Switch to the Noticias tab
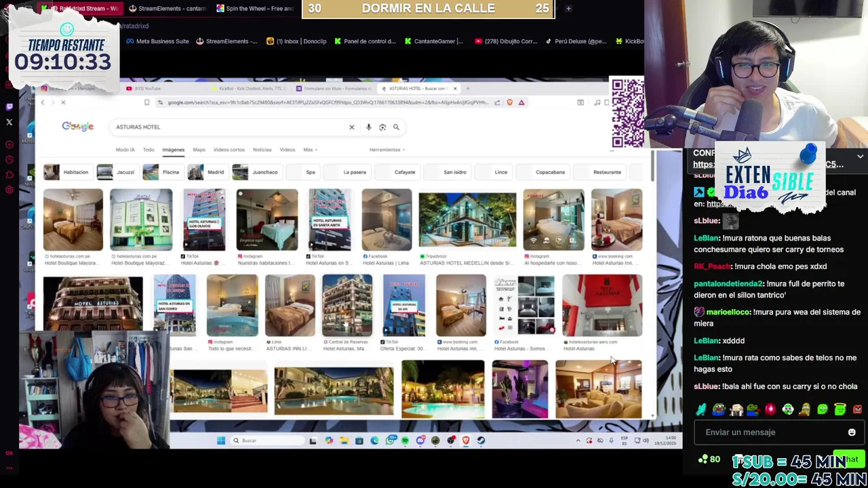 pyautogui.click(x=262, y=150)
